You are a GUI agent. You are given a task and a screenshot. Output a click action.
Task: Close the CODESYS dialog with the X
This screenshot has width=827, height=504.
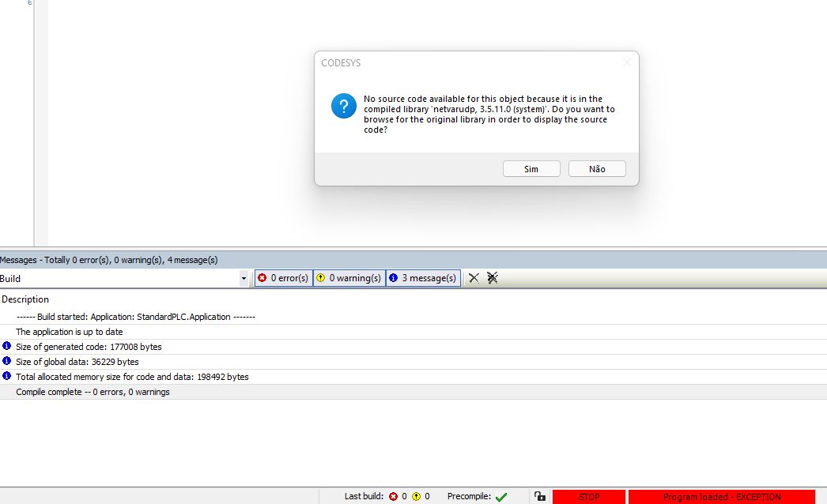pos(626,63)
